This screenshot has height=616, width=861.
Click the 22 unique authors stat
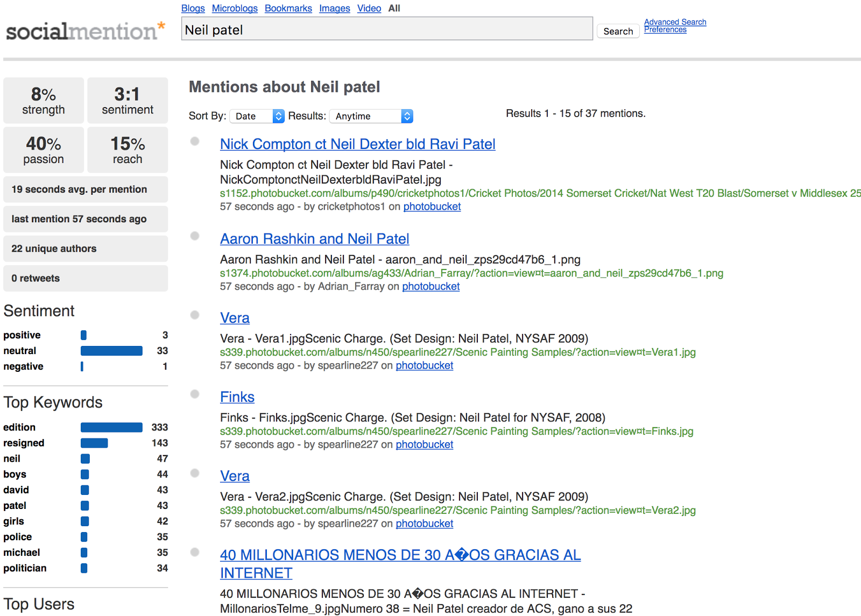pos(86,249)
